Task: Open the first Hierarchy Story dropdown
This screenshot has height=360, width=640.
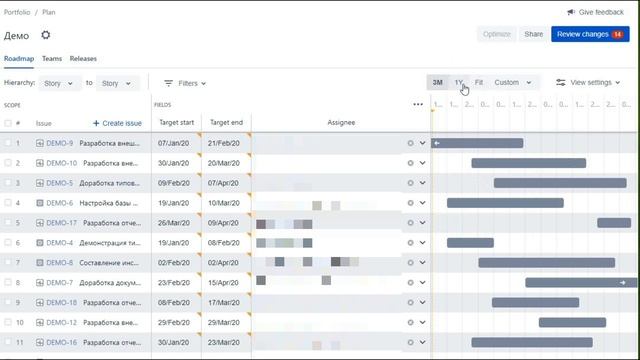Action: 59,83
